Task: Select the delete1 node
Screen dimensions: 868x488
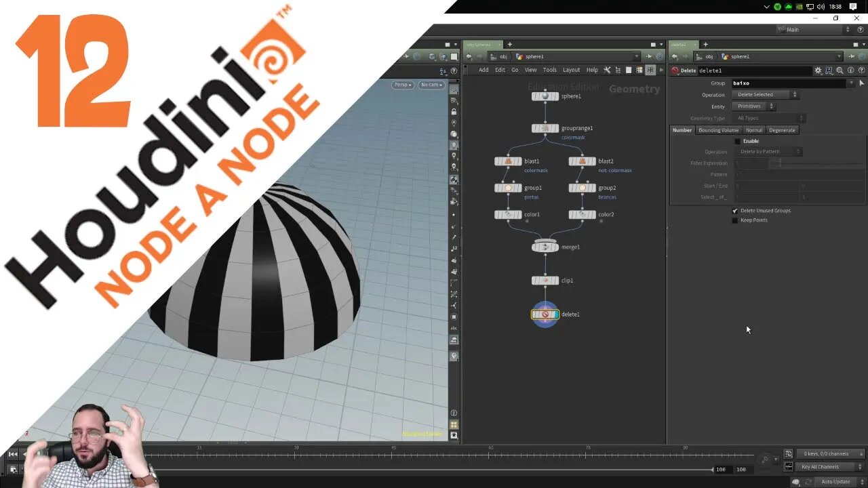Action: click(x=545, y=314)
